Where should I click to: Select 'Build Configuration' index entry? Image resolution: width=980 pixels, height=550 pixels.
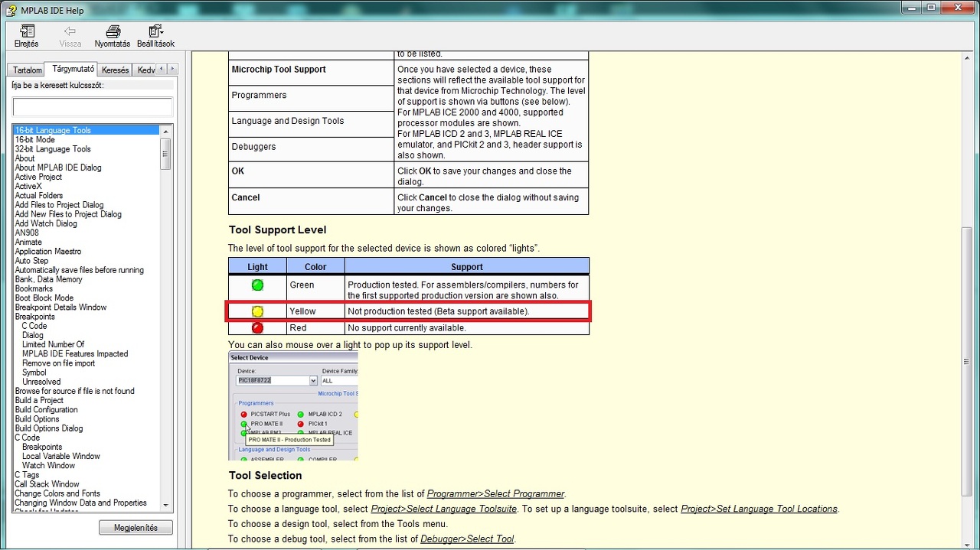46,410
